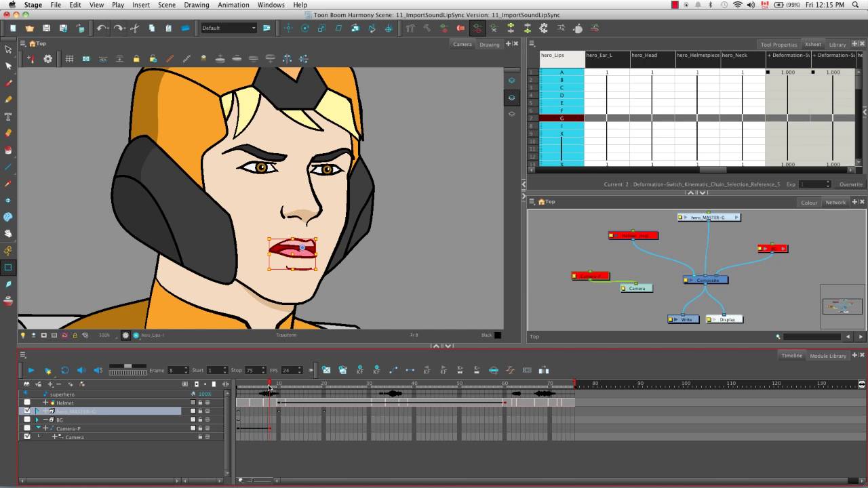Collapse the Camera-P layer group

tap(37, 428)
